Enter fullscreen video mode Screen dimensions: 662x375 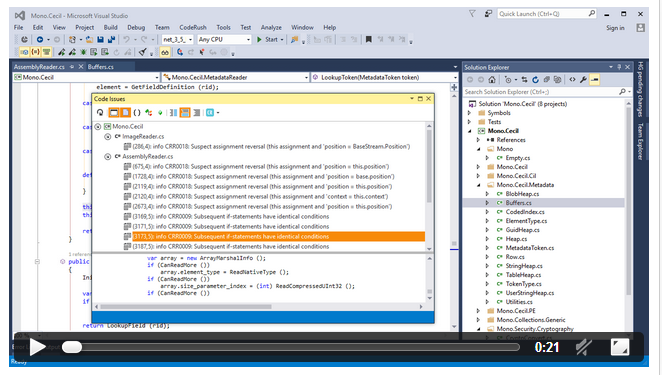619,347
